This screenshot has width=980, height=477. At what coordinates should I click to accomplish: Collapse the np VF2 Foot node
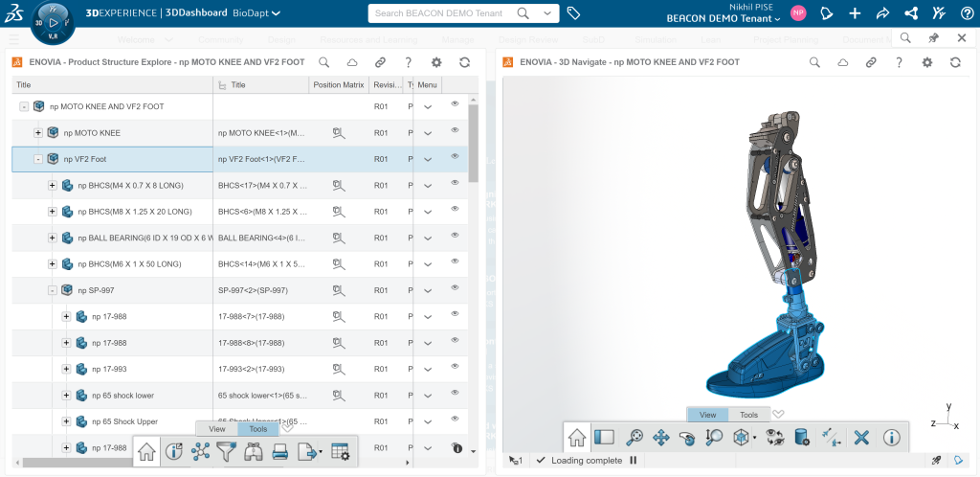(x=38, y=159)
